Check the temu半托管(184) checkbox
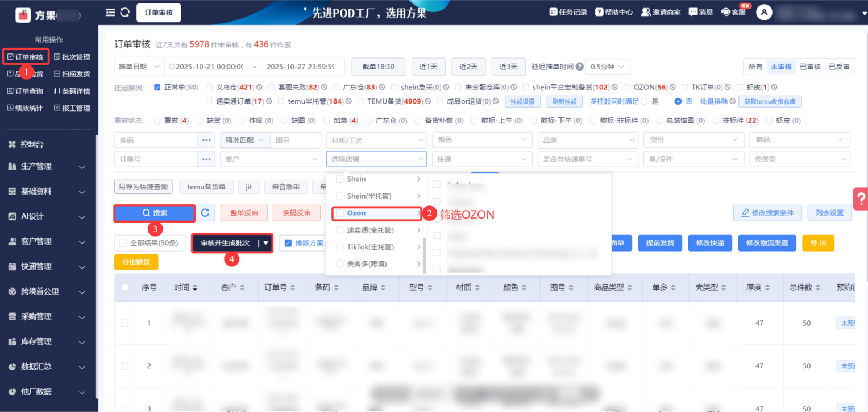The height and width of the screenshot is (412, 868). tap(281, 101)
